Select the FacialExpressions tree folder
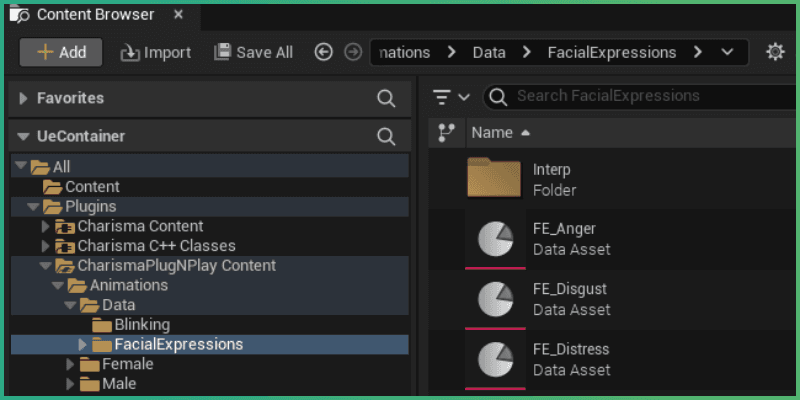 click(x=179, y=344)
